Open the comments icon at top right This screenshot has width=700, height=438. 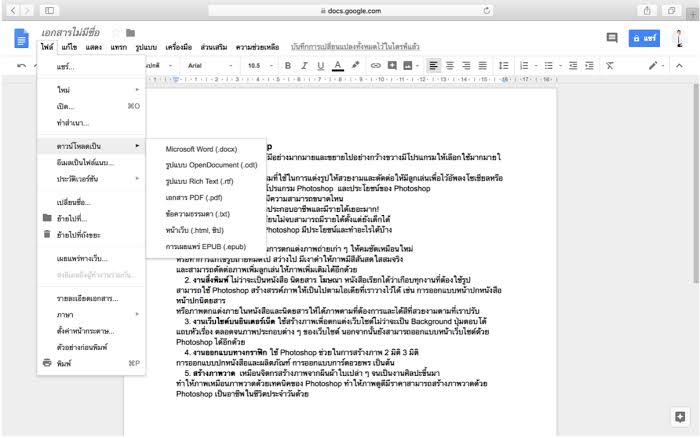click(612, 38)
